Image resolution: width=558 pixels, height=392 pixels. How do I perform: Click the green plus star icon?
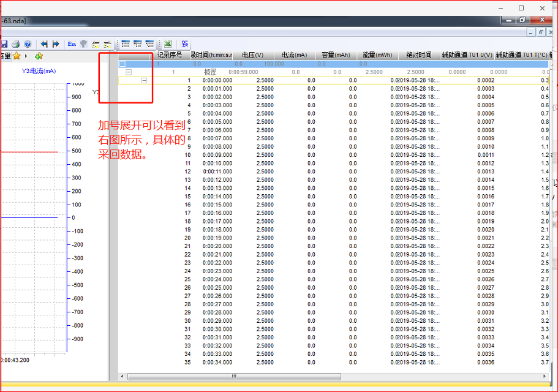[x=39, y=56]
